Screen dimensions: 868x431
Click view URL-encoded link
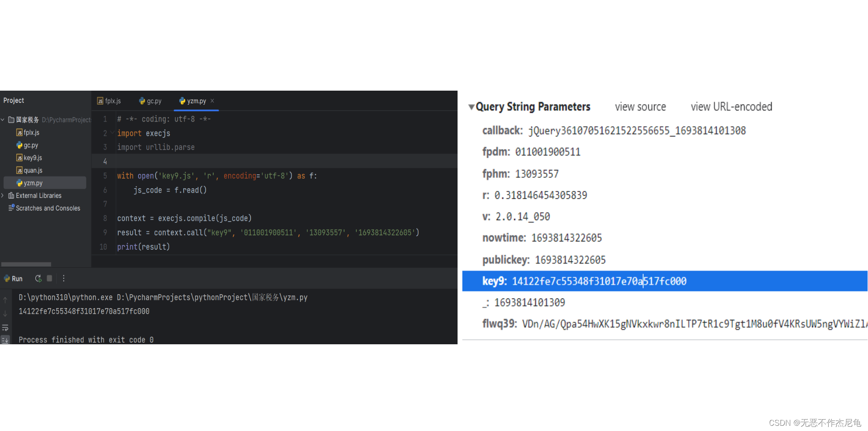click(731, 107)
